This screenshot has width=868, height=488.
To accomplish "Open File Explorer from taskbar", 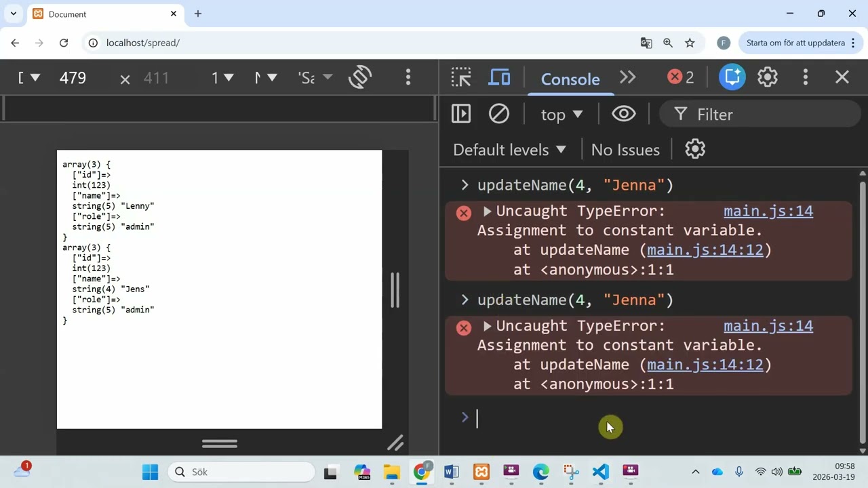I will pos(392,472).
